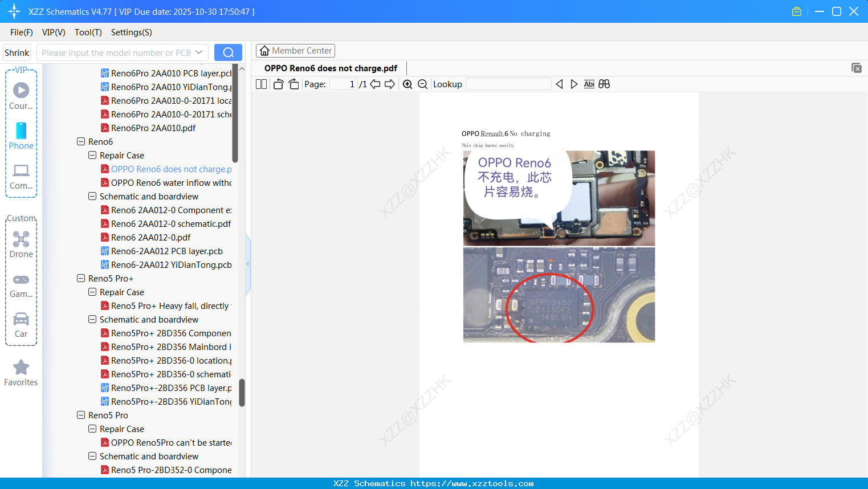Click the XZZ Schematics logo icon

pyautogui.click(x=14, y=11)
